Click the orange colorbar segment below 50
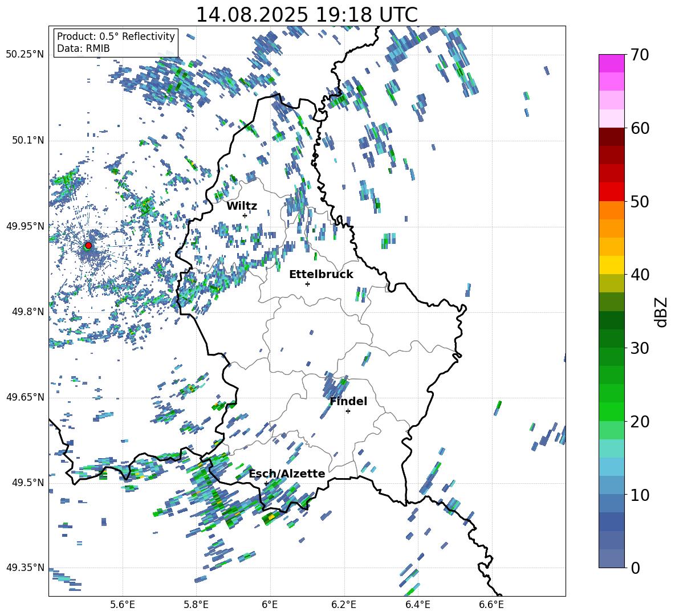This screenshot has height=616, width=675. click(x=611, y=210)
